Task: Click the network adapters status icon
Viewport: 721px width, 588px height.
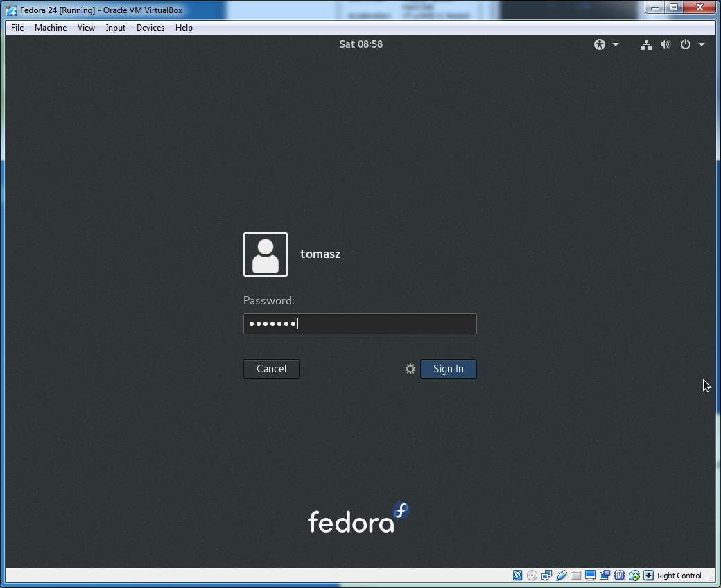Action: point(547,575)
